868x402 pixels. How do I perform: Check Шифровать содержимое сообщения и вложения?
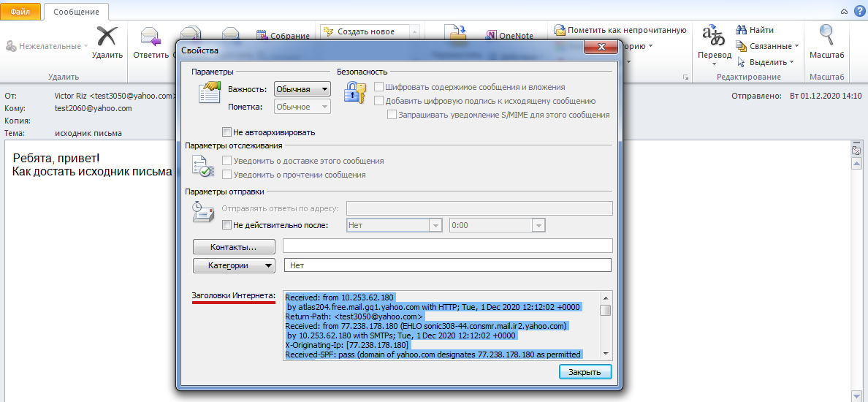coord(378,88)
